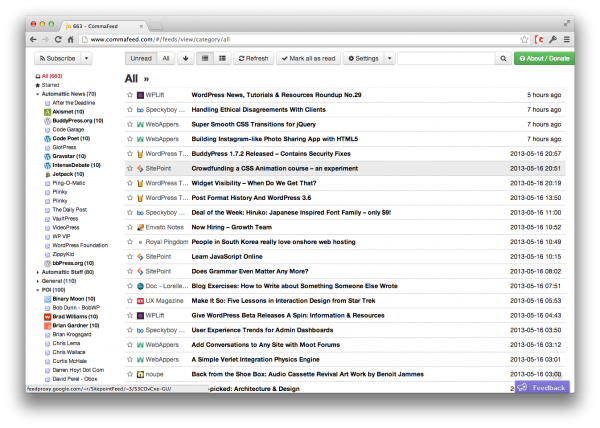Expand the General category

pos(38,281)
